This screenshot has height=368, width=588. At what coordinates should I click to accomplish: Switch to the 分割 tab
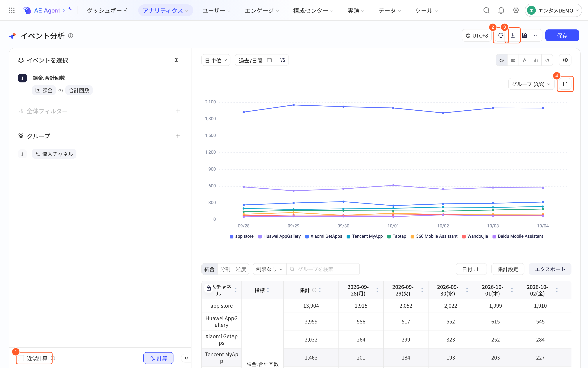point(225,269)
